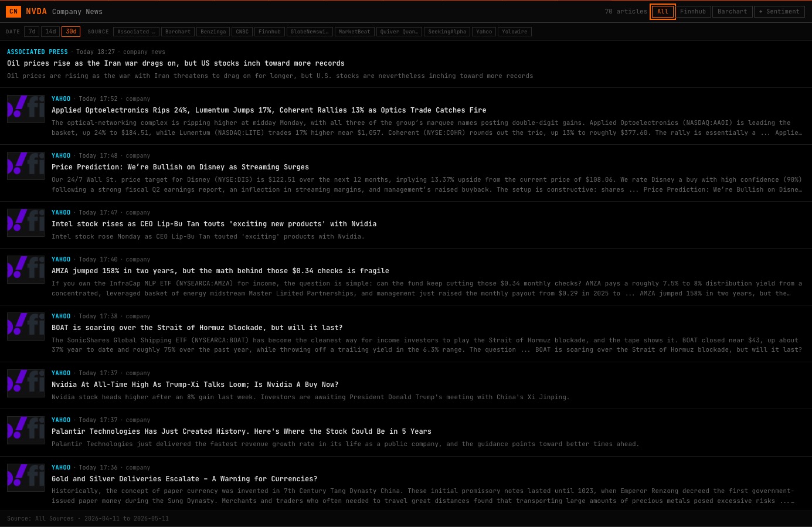Open Intel stock rises headline
The height and width of the screenshot is (527, 812).
[214, 224]
